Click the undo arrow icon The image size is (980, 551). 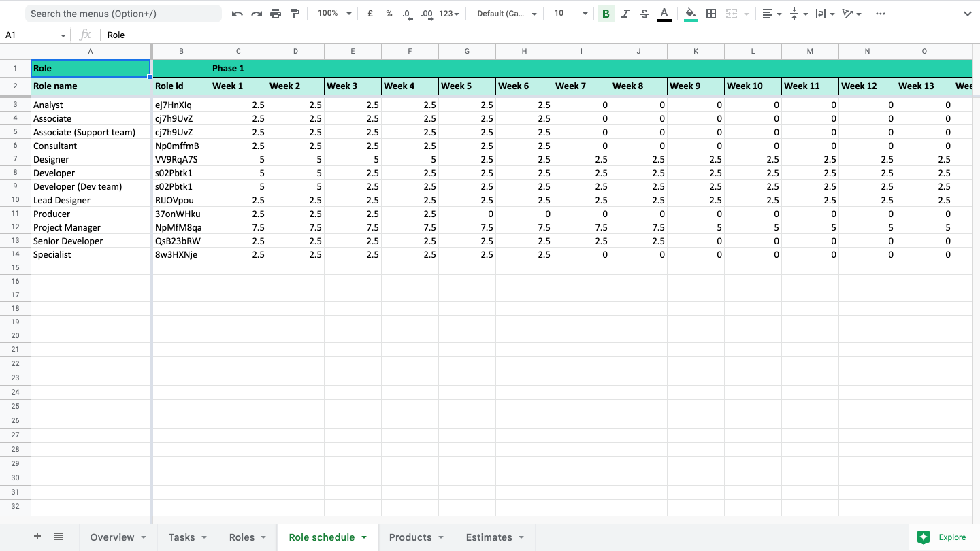(x=238, y=14)
